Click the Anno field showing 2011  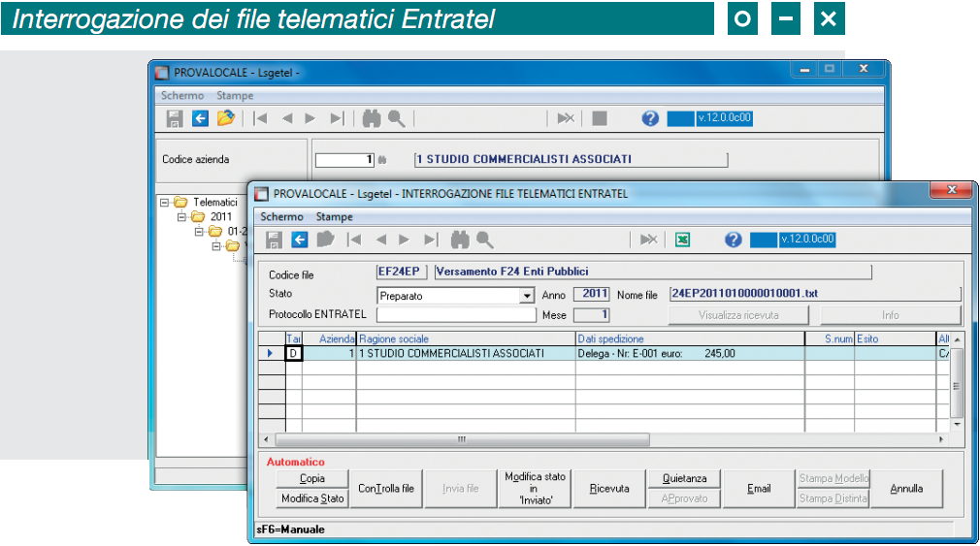(x=591, y=294)
